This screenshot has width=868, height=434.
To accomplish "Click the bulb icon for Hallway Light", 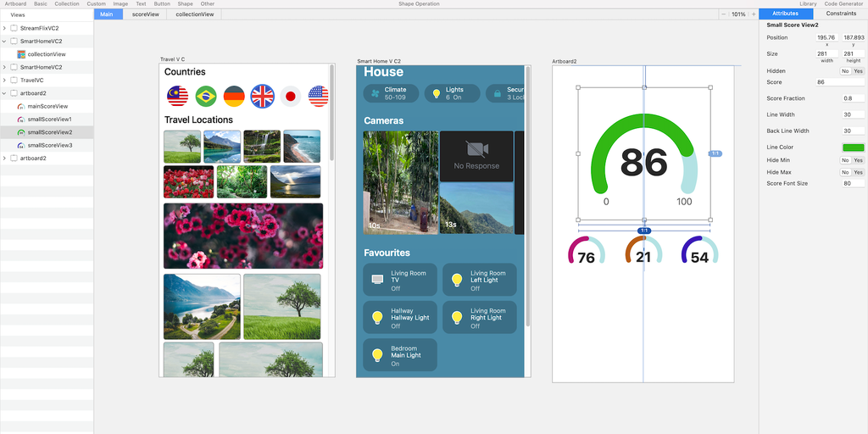I will pyautogui.click(x=377, y=318).
